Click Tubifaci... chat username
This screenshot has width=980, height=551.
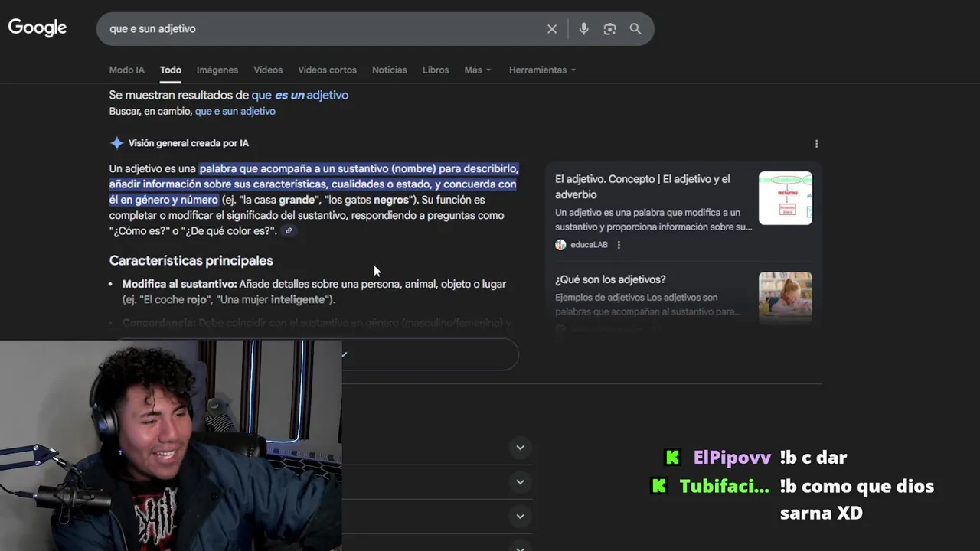724,486
